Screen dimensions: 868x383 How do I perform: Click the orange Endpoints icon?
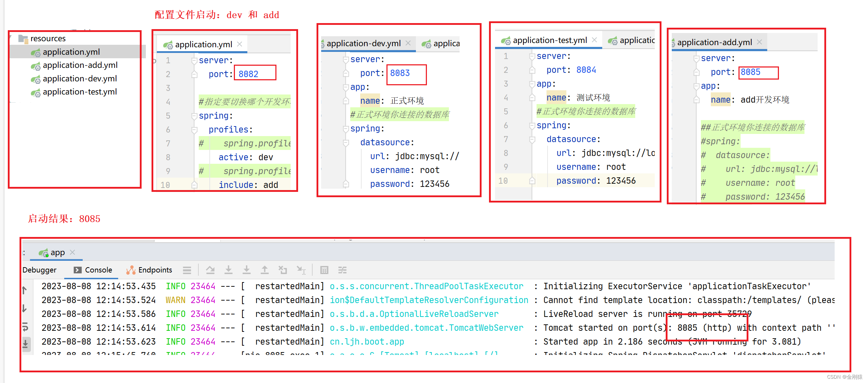coord(131,270)
